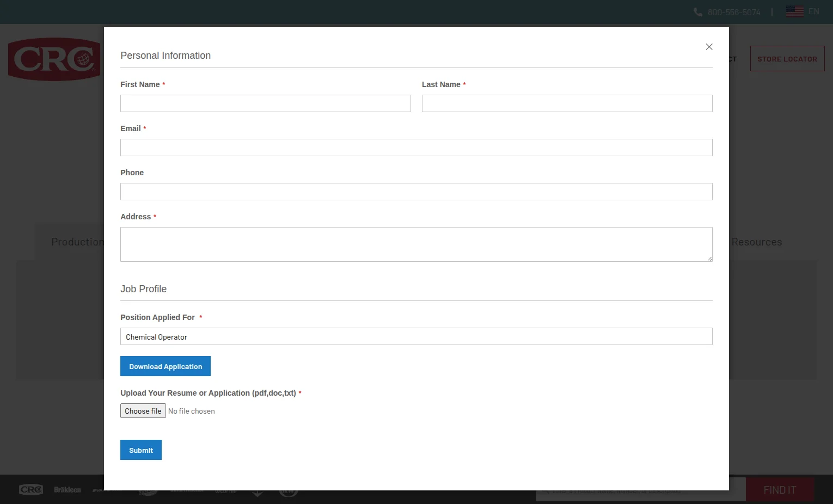
Task: Click the CRC brand logo in footer
Action: (31, 490)
